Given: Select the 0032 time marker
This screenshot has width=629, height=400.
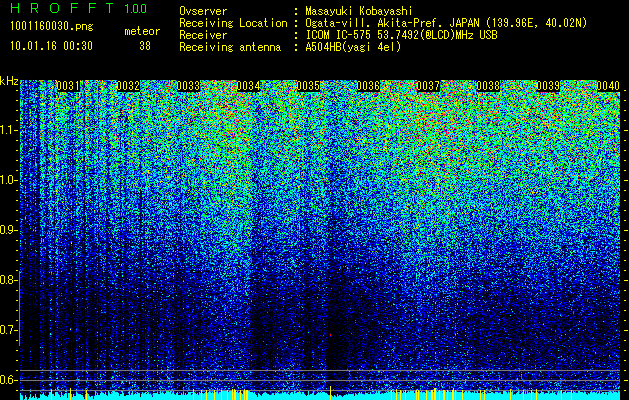Looking at the screenshot, I should 128,86.
